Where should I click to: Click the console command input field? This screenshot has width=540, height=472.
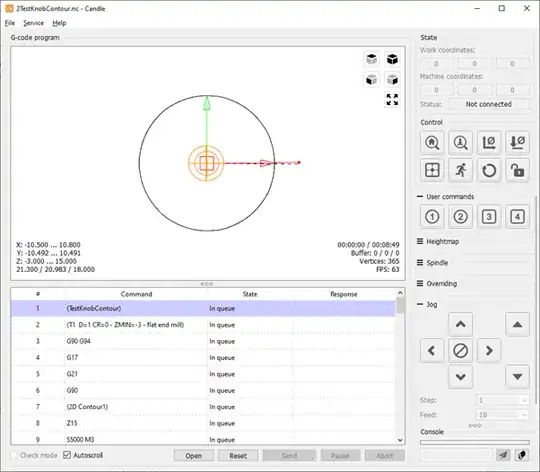(456, 455)
